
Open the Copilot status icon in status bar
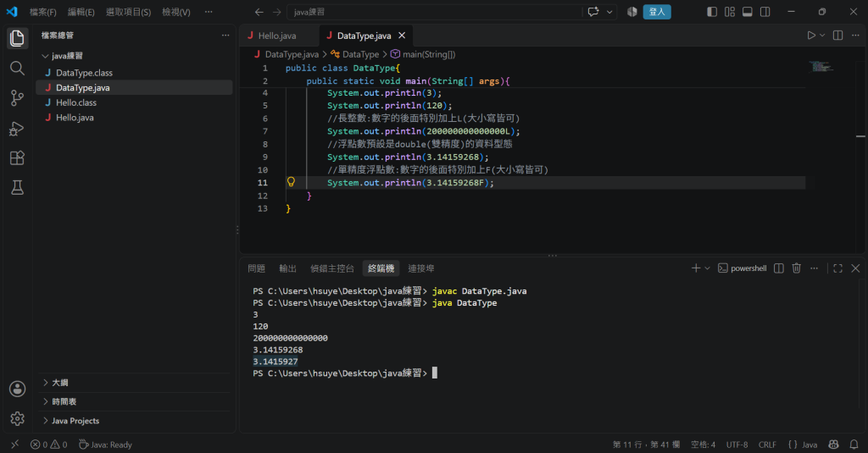click(834, 445)
